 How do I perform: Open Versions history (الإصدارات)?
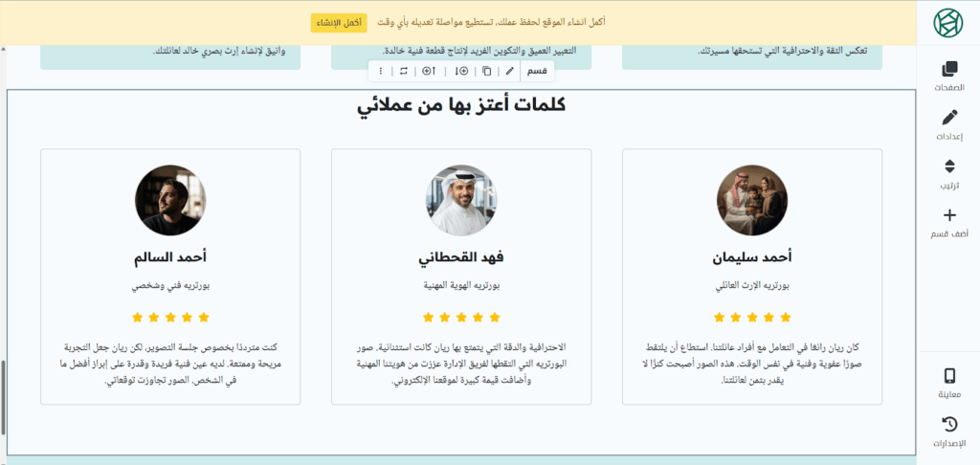tap(948, 432)
